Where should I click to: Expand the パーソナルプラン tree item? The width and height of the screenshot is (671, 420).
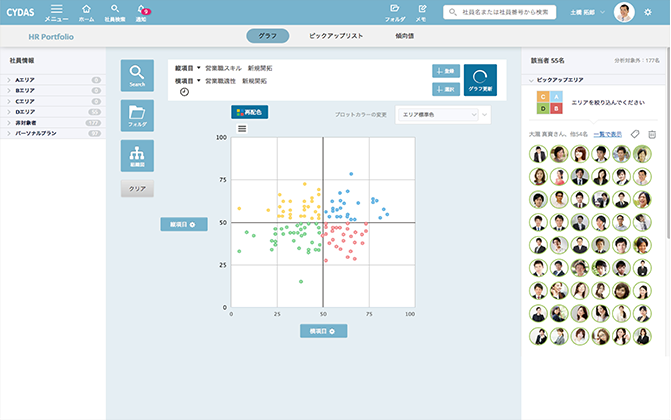[53, 134]
